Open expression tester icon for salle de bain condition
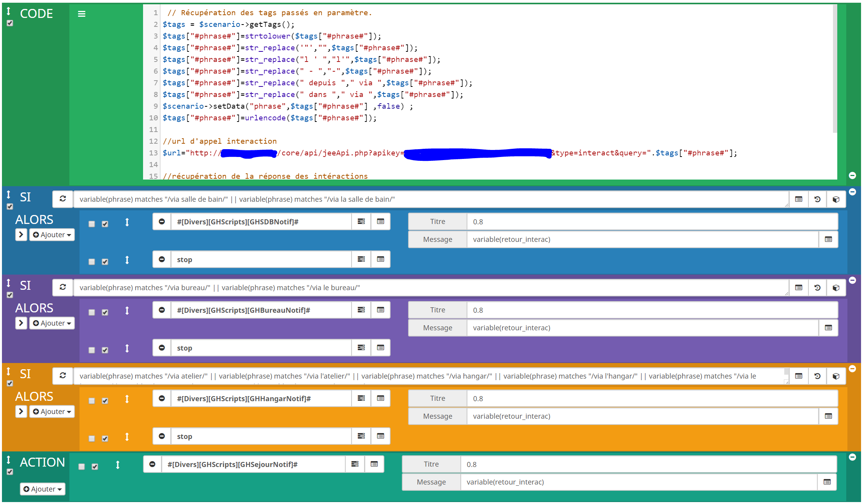 pos(798,199)
